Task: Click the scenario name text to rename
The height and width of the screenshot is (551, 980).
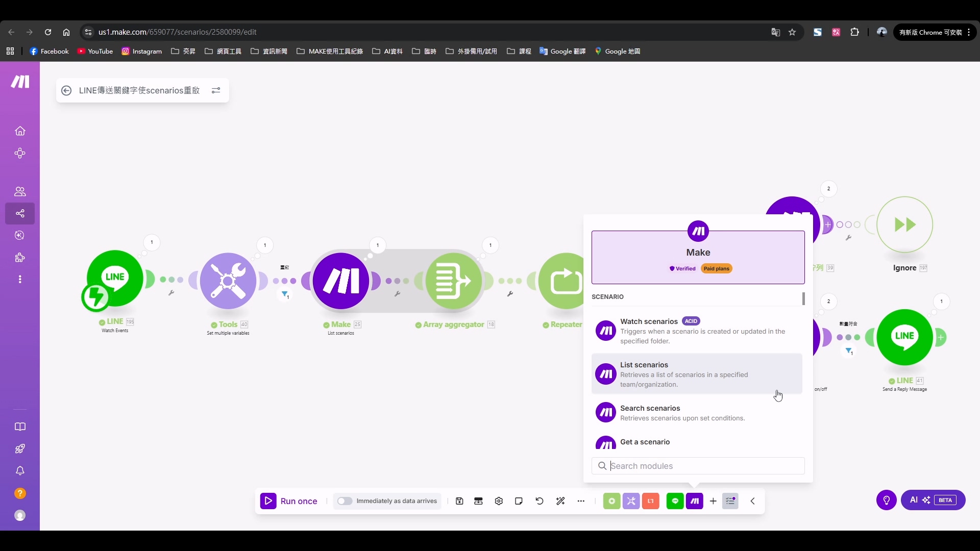Action: pos(139,90)
